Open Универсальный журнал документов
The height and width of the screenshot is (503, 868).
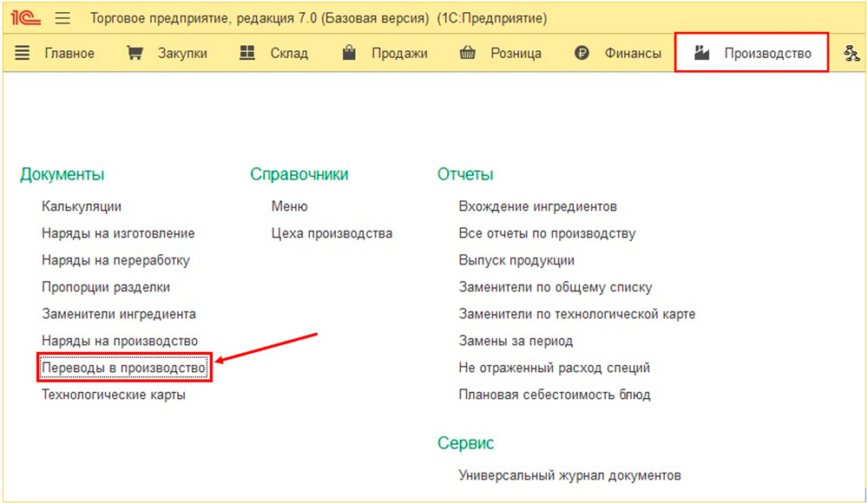click(x=569, y=475)
